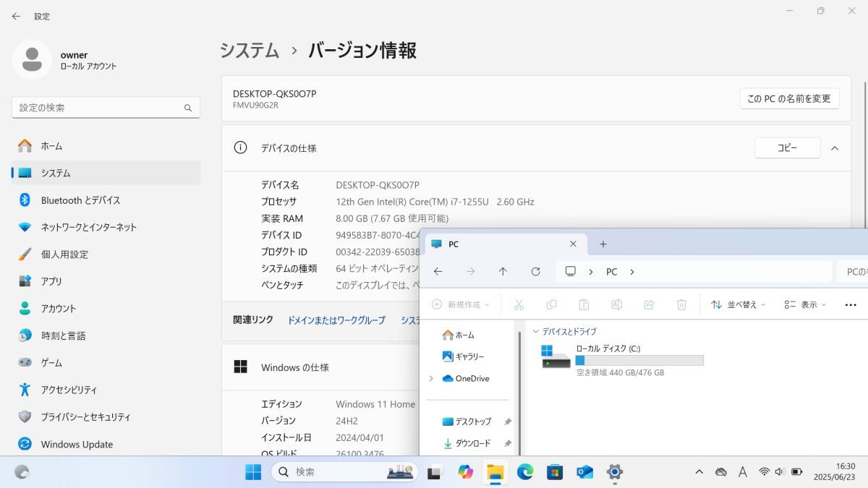Open the See more ellipsis in Explorer toolbar
Screen dimensions: 868x488
point(850,304)
